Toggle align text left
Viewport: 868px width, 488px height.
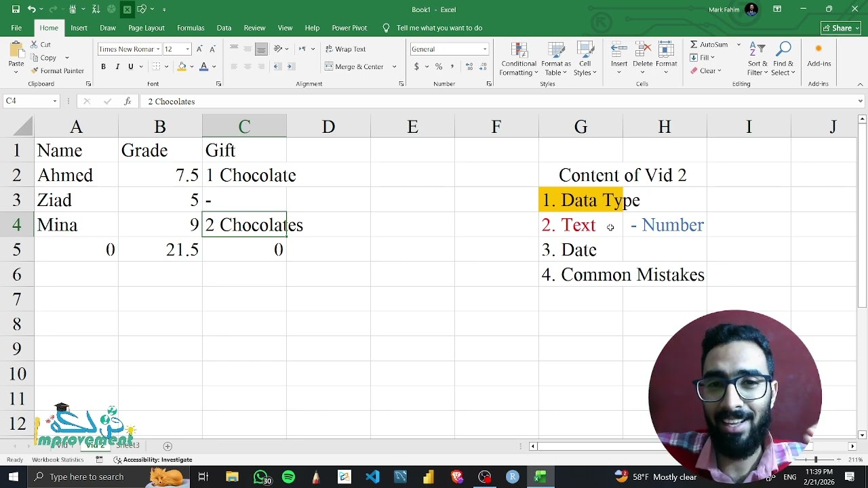[234, 66]
